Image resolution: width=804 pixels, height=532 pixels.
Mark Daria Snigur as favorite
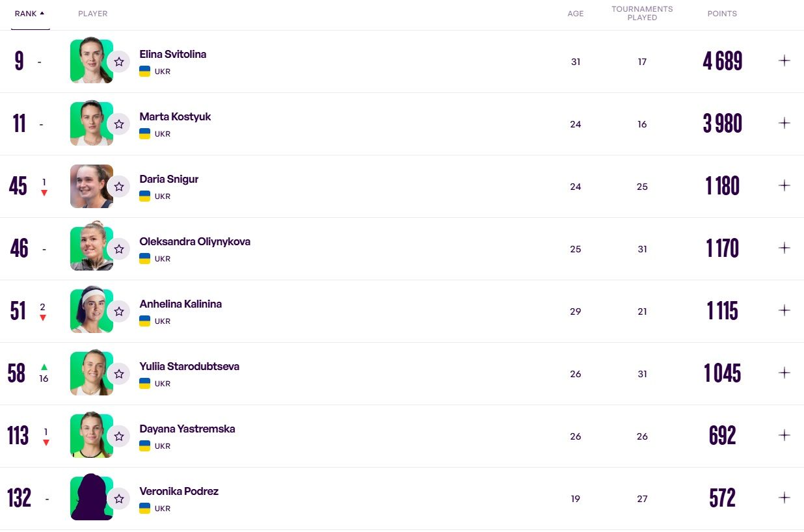tap(118, 187)
